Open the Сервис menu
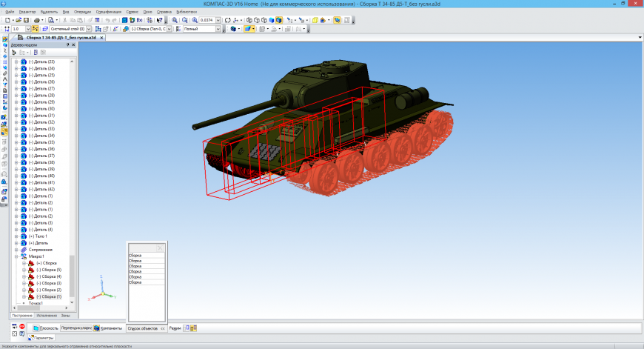This screenshot has width=644, height=349. [x=133, y=12]
